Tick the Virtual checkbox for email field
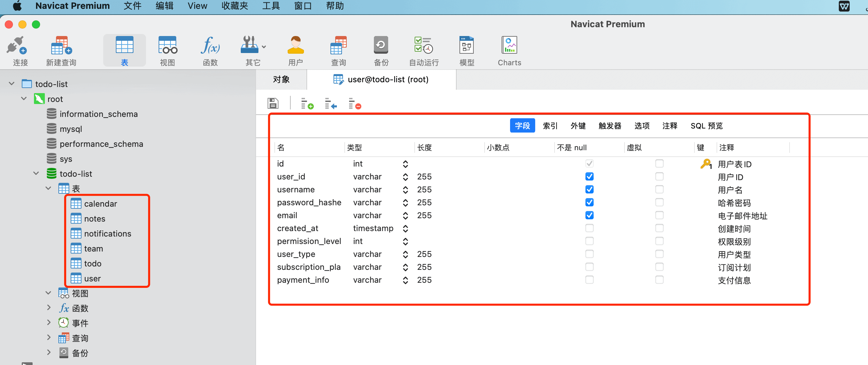868x365 pixels. tap(659, 215)
